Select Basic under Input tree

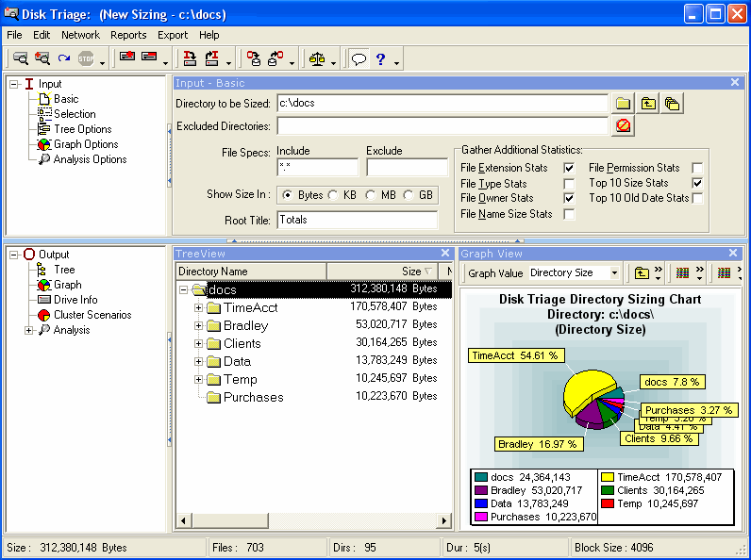coord(66,99)
